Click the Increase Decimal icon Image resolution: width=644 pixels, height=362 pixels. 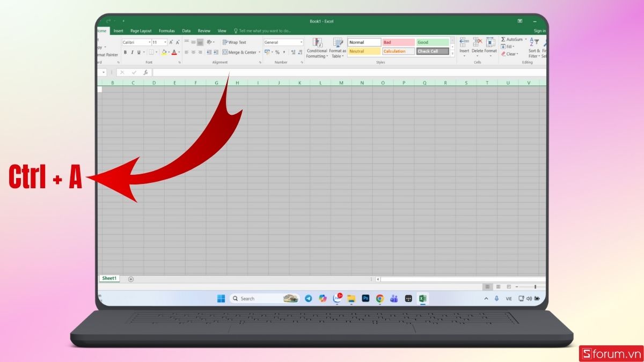pos(292,51)
